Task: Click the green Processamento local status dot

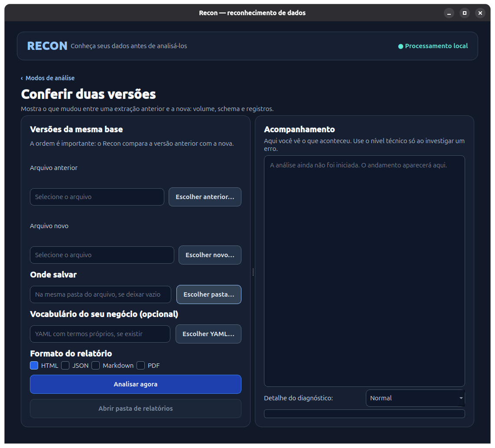Action: [401, 46]
